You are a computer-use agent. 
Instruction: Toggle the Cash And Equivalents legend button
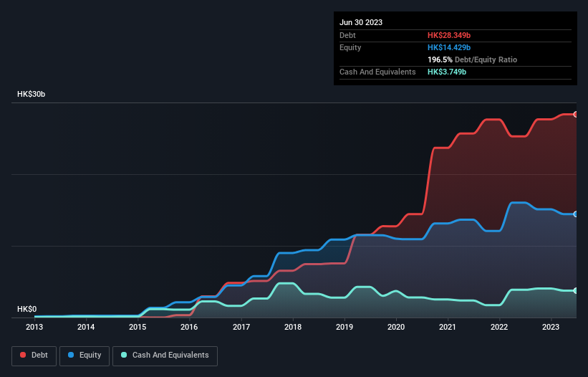click(x=165, y=355)
